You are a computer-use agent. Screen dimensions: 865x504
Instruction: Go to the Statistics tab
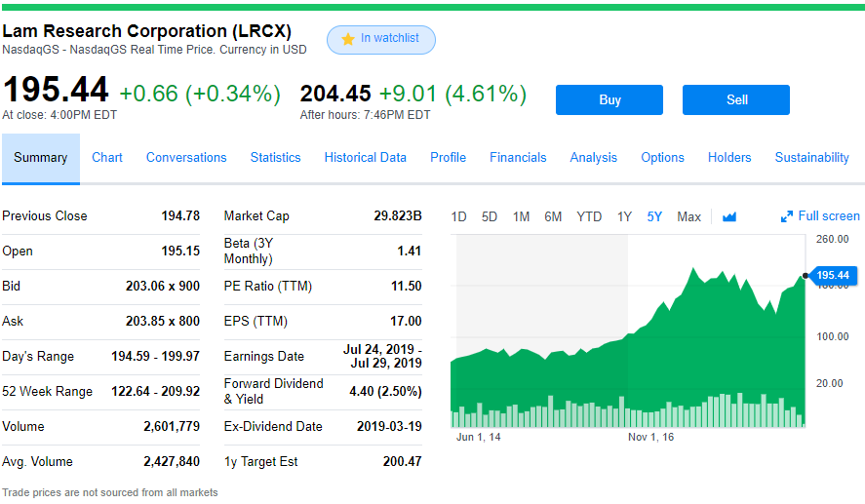(x=275, y=157)
